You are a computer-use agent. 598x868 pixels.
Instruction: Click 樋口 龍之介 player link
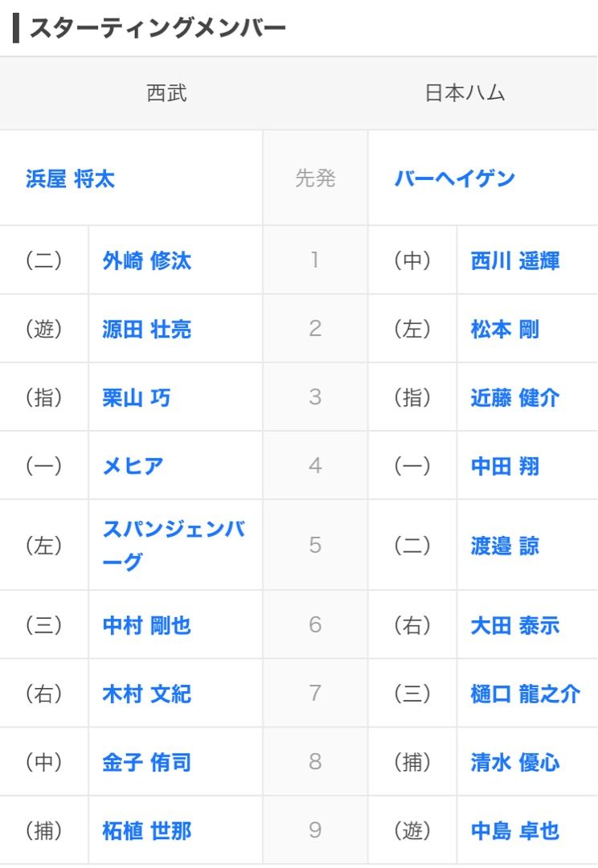[x=525, y=694]
